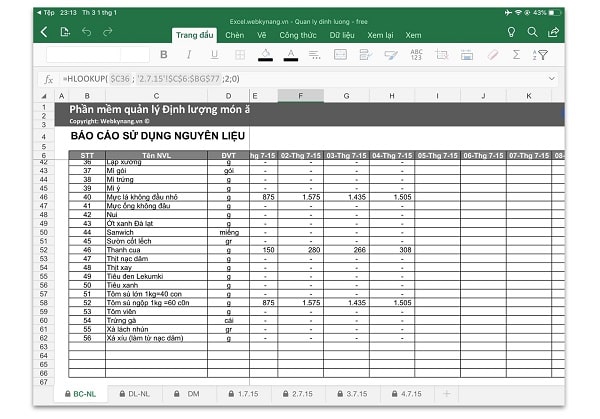
Task: Open the cell borders dropdown
Action: coord(240,55)
